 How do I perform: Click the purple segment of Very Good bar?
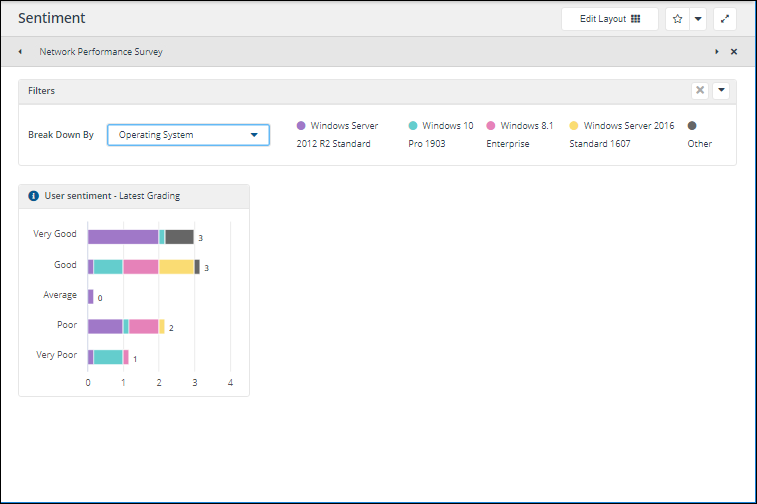[122, 237]
